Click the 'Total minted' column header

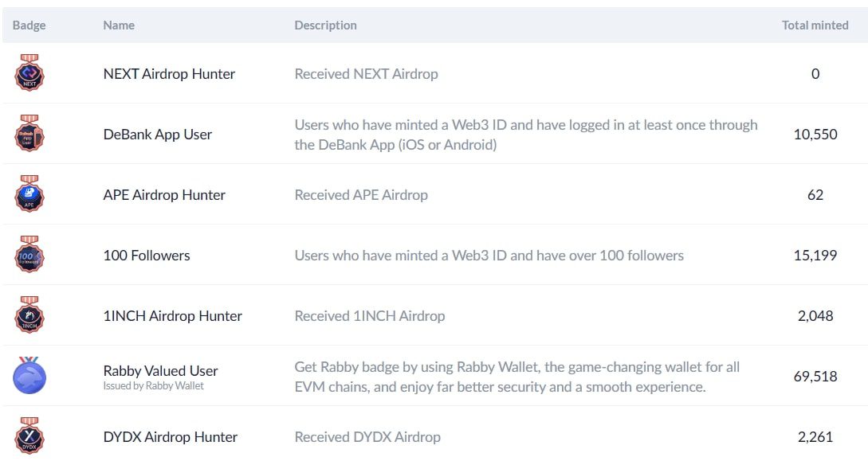pos(815,25)
